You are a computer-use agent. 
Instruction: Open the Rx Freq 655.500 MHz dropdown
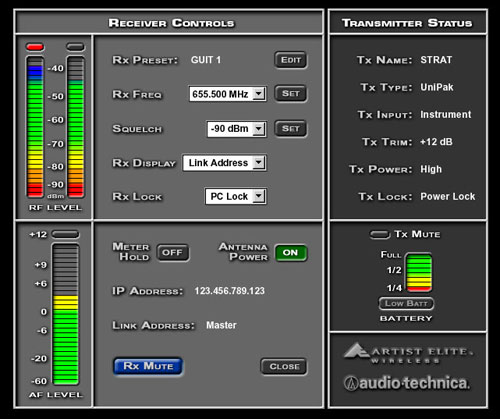pyautogui.click(x=227, y=94)
